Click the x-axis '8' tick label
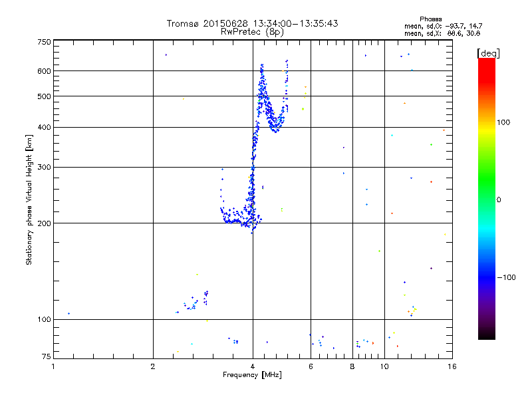 [x=352, y=366]
